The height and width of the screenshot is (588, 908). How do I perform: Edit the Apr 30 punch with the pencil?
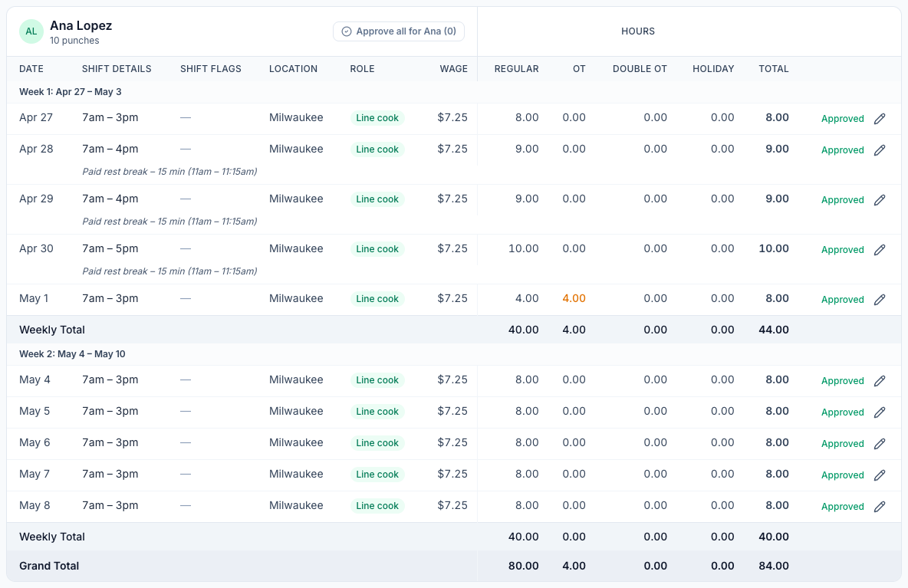click(x=880, y=249)
